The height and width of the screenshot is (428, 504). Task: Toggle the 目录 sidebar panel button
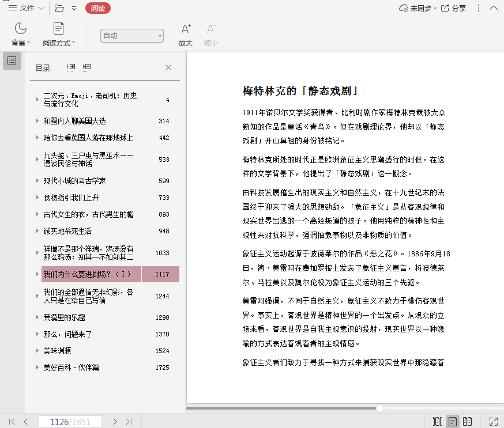[12, 61]
